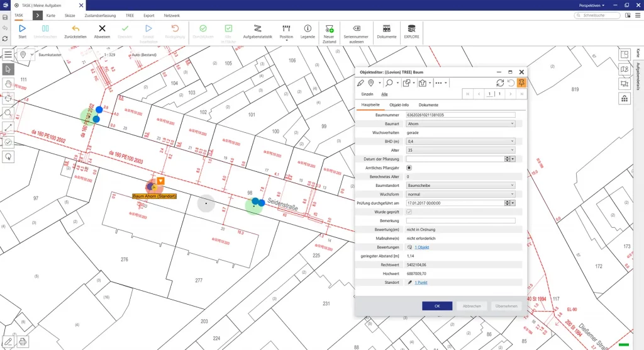Screen dimensions: 644x350
Task: Toggle the Wurde geprüft checkbox
Action: (x=409, y=212)
